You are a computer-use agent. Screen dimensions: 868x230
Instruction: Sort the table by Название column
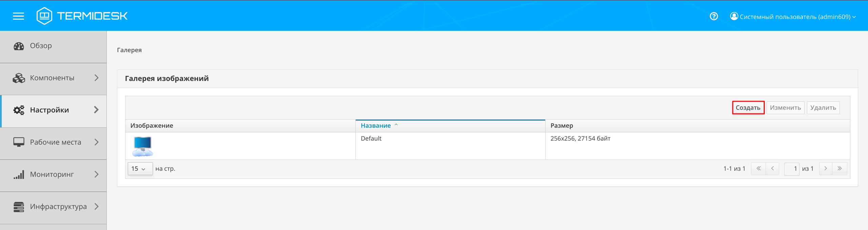(x=376, y=126)
